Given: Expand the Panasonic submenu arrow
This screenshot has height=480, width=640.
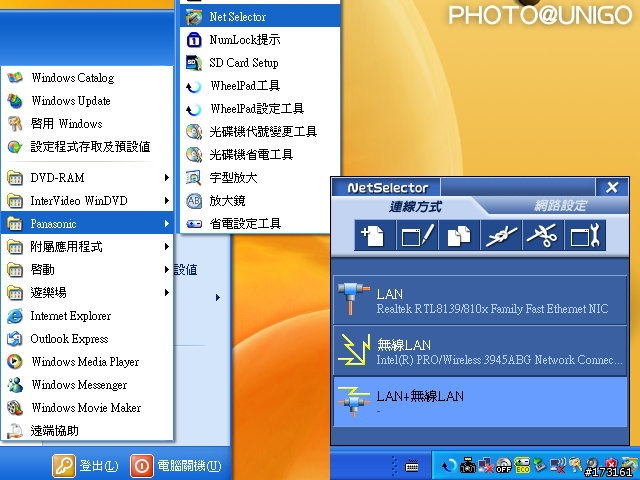Looking at the screenshot, I should 167,224.
